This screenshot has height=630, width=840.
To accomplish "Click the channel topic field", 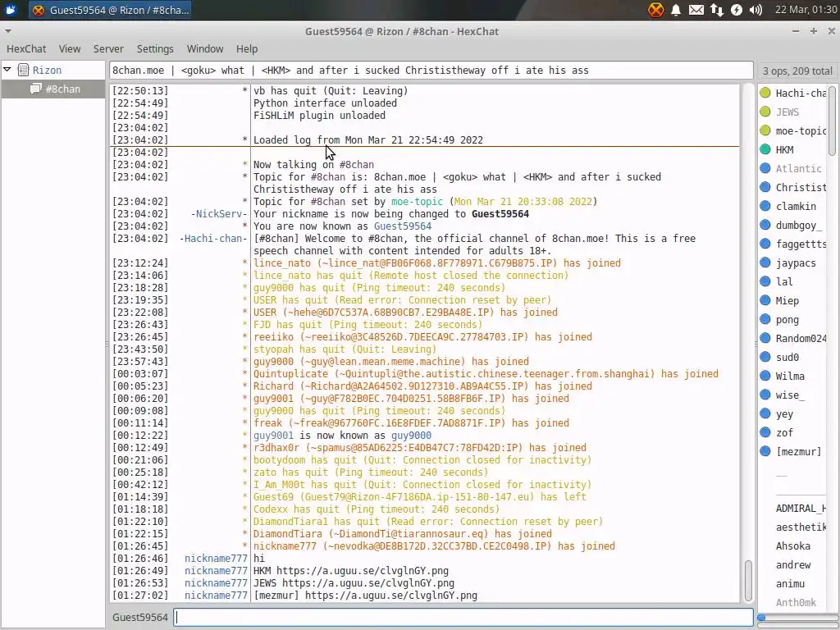I will point(431,71).
